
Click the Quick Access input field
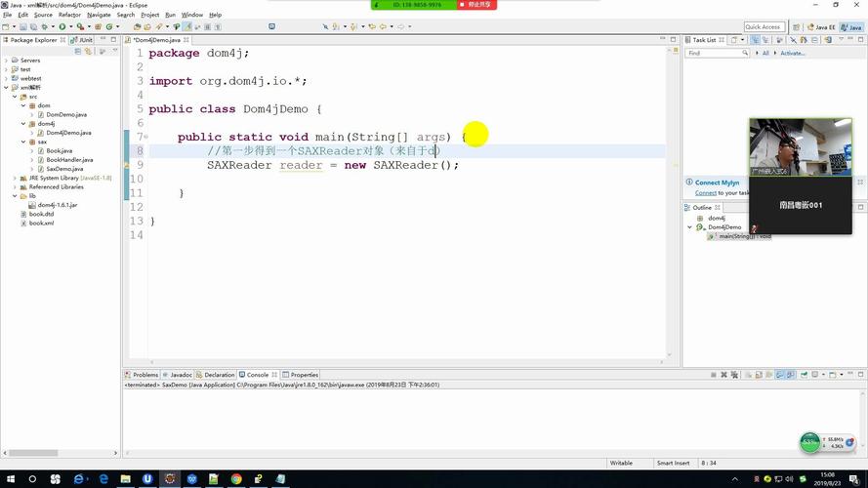click(x=765, y=26)
